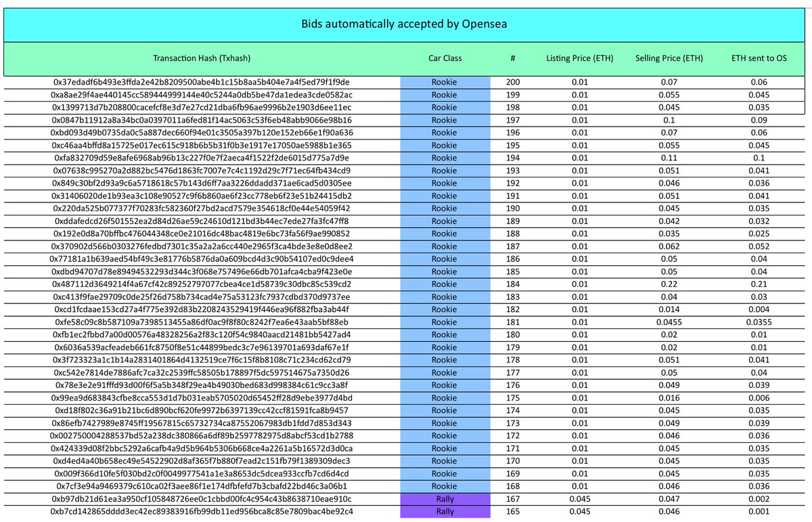Click the hash starting with 0x002750004288
The height and width of the screenshot is (522, 812).
202,435
